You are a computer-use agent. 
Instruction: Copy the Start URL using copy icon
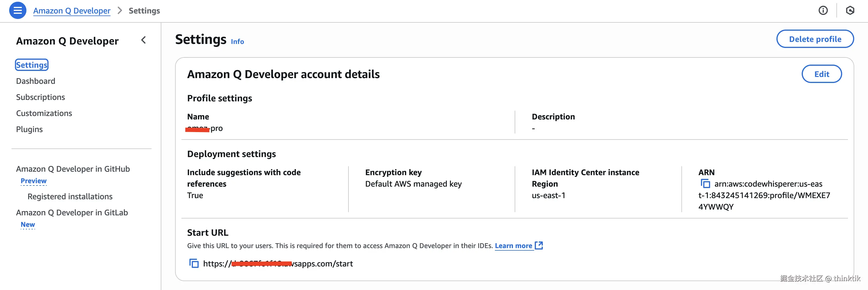point(194,263)
